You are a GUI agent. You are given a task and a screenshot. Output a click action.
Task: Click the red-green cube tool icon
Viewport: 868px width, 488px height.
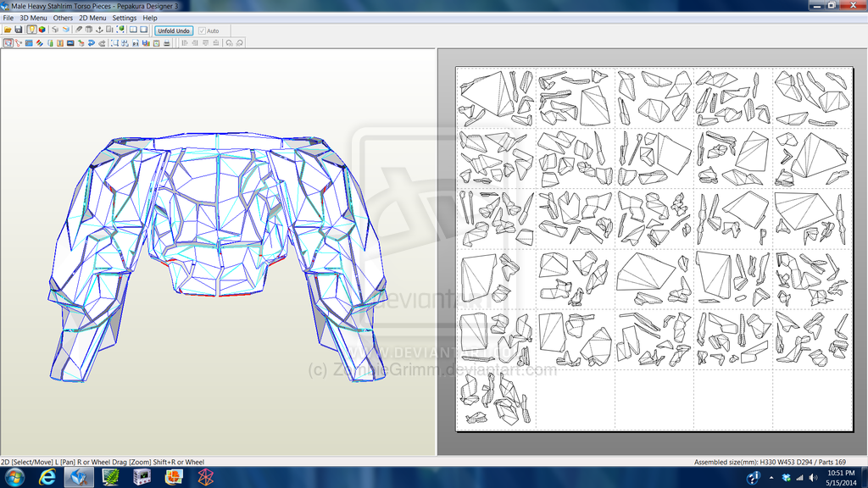[x=81, y=43]
